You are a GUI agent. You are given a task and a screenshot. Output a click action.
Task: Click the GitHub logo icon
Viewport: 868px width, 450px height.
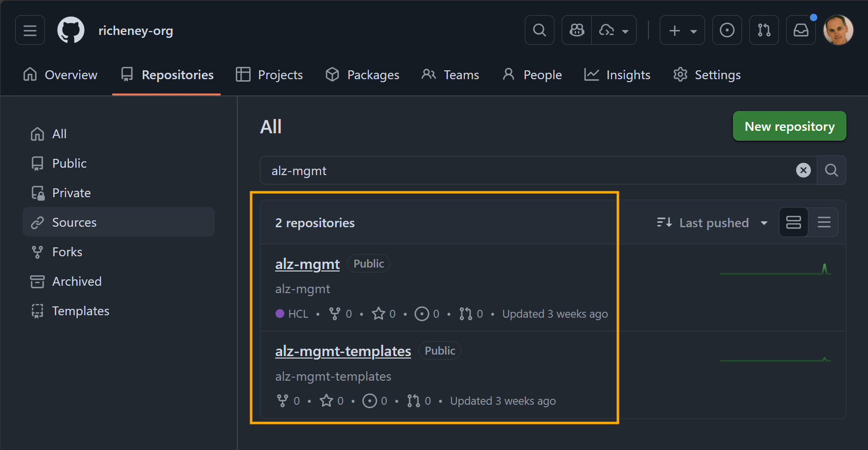[71, 30]
